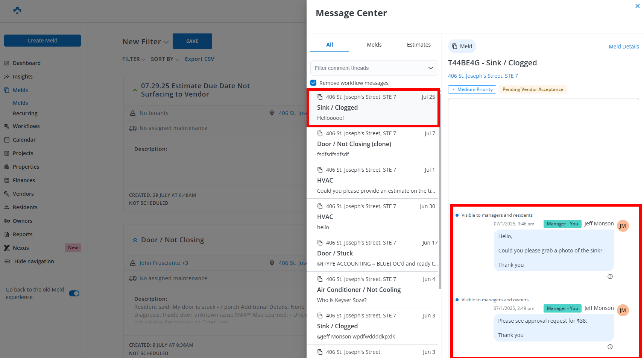The width and height of the screenshot is (644, 358).
Task: Close the Message Center panel
Action: (x=637, y=6)
